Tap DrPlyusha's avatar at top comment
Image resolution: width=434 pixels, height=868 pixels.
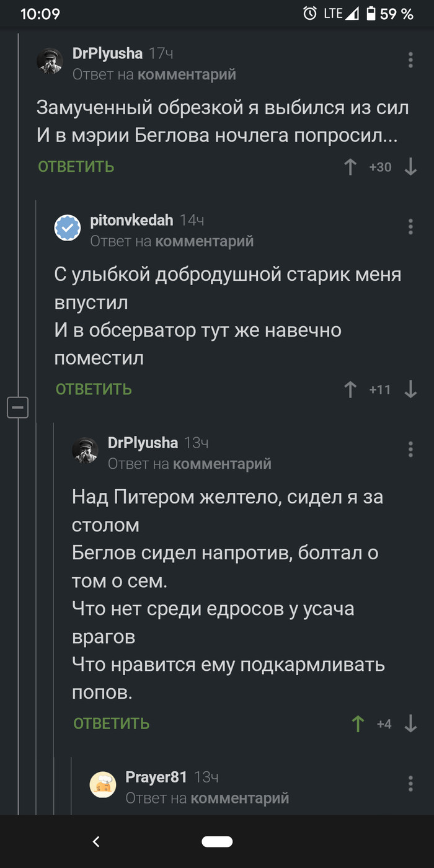pos(50,61)
